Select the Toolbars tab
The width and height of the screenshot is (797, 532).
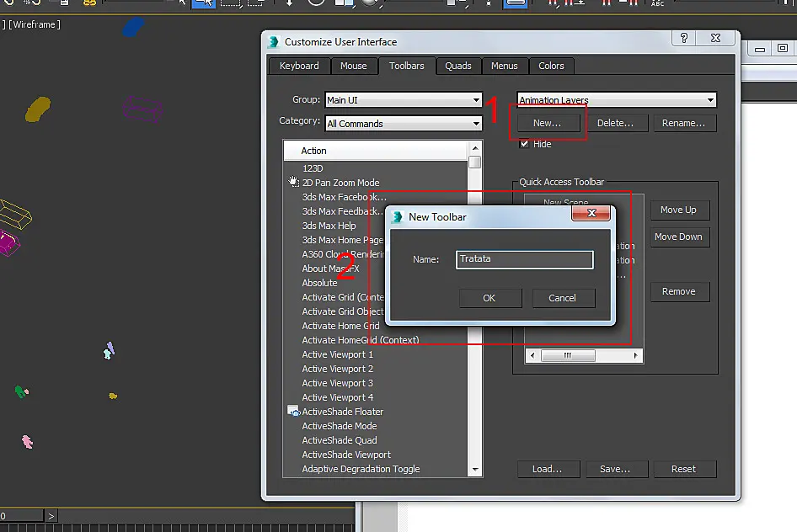407,66
